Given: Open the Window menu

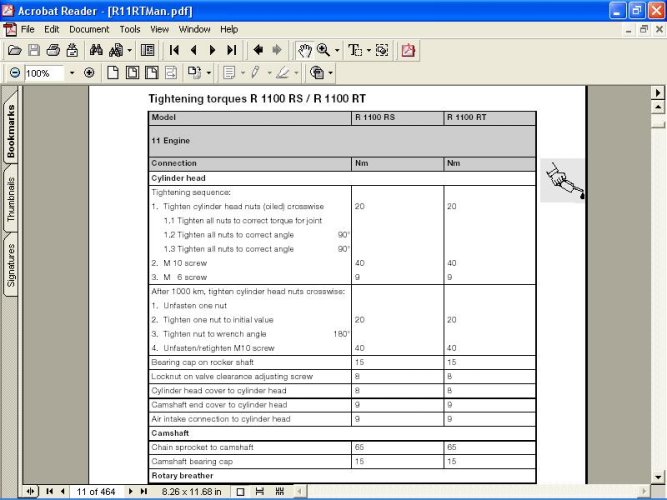Looking at the screenshot, I should click(x=194, y=29).
